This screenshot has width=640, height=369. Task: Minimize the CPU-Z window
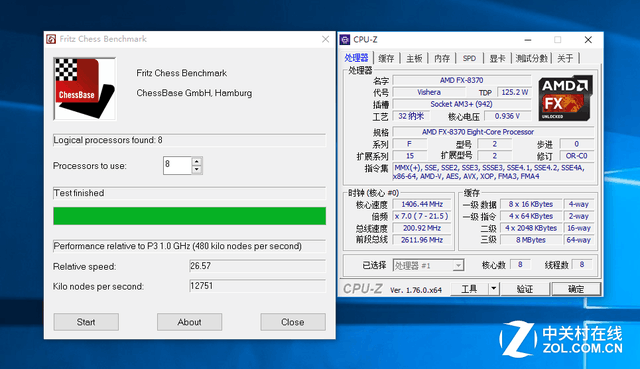pyautogui.click(x=528, y=40)
